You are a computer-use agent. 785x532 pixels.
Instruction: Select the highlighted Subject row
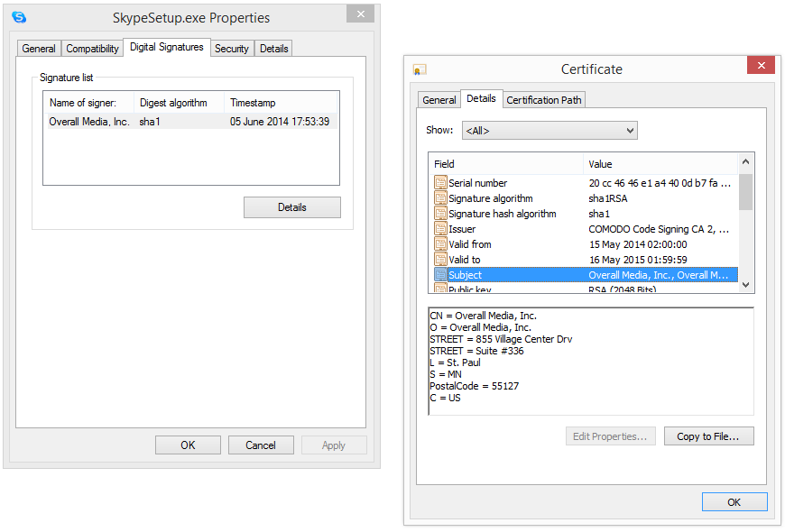tap(586, 275)
